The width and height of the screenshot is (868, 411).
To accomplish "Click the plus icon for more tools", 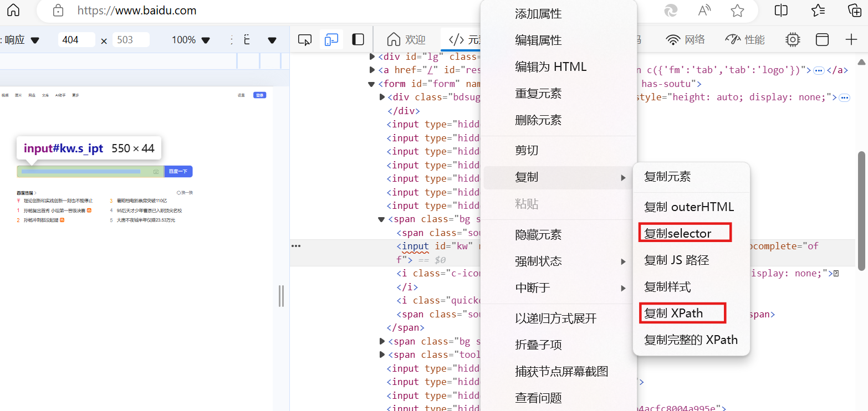I will click(851, 39).
